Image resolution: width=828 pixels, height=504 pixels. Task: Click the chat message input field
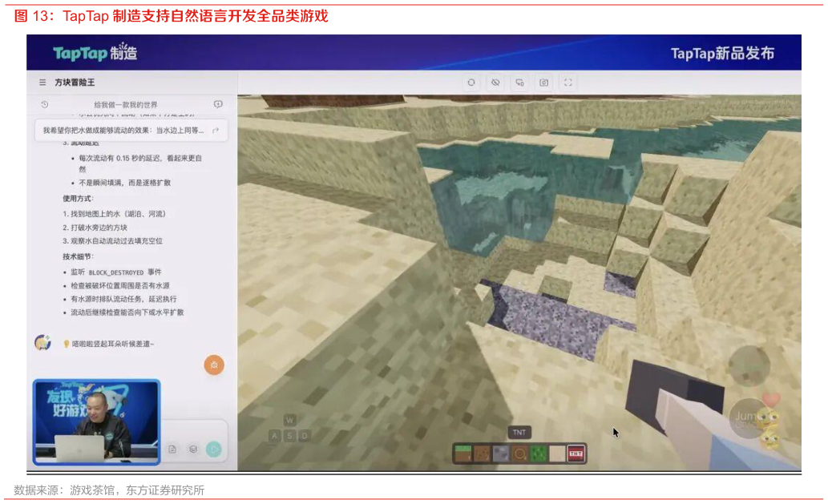click(x=194, y=430)
